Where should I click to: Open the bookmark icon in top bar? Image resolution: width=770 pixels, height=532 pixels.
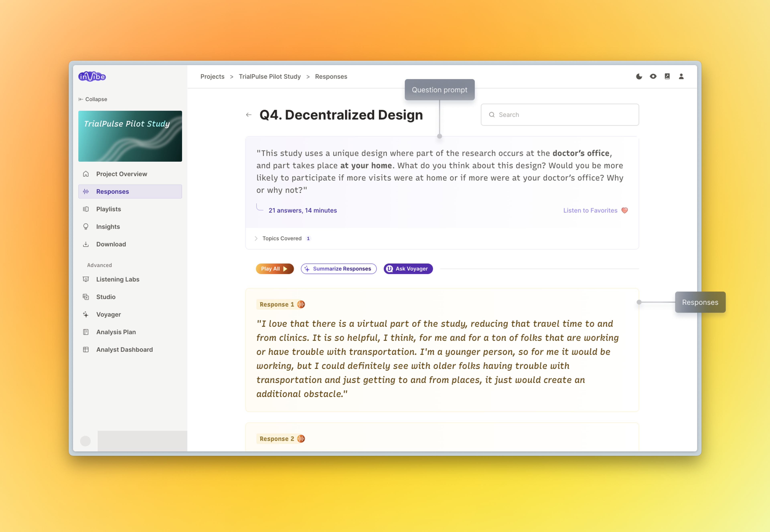667,76
